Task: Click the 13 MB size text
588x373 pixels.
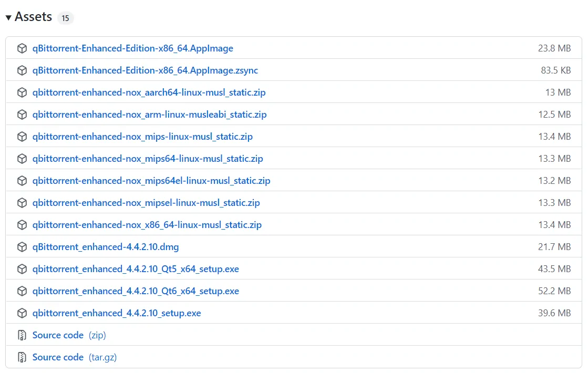Action: 558,92
